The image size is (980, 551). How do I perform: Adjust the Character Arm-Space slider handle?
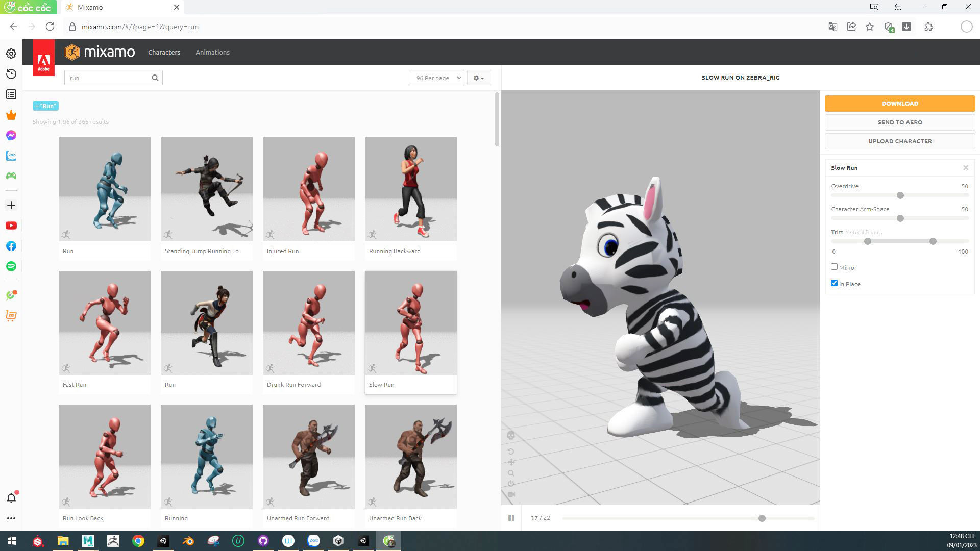click(x=900, y=218)
